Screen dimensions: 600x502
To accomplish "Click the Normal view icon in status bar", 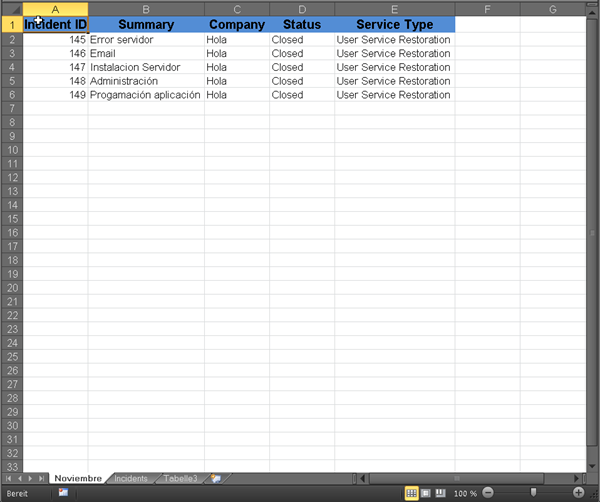I will [x=411, y=493].
